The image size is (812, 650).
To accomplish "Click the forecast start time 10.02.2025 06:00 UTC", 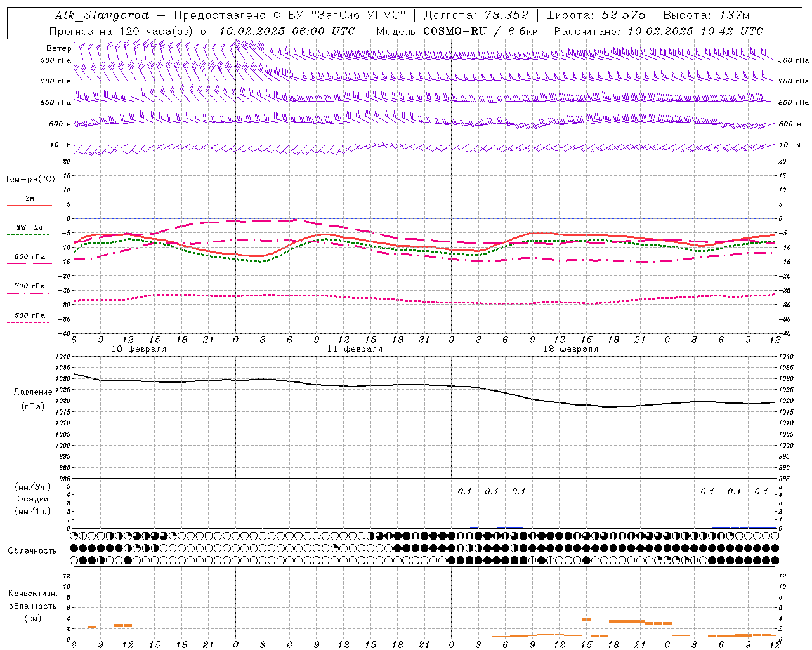I will (x=287, y=31).
